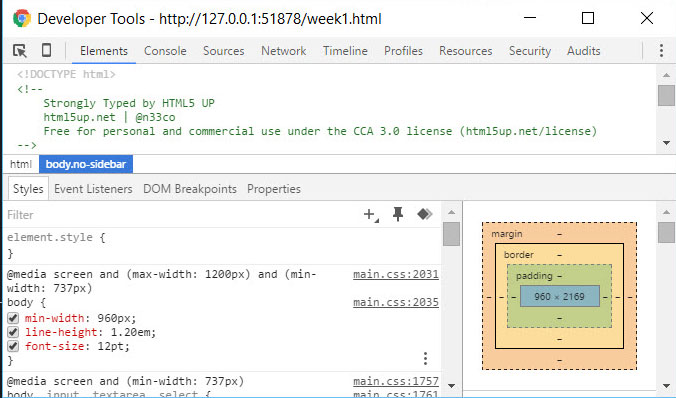Toggle the device mode phone icon
The image size is (676, 398).
click(x=47, y=50)
